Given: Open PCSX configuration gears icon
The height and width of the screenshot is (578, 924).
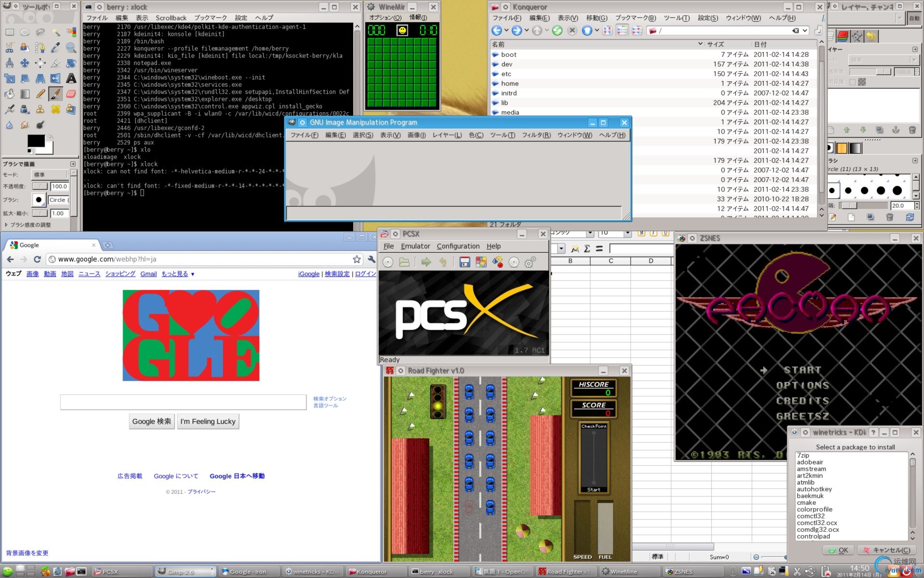Looking at the screenshot, I should [530, 262].
